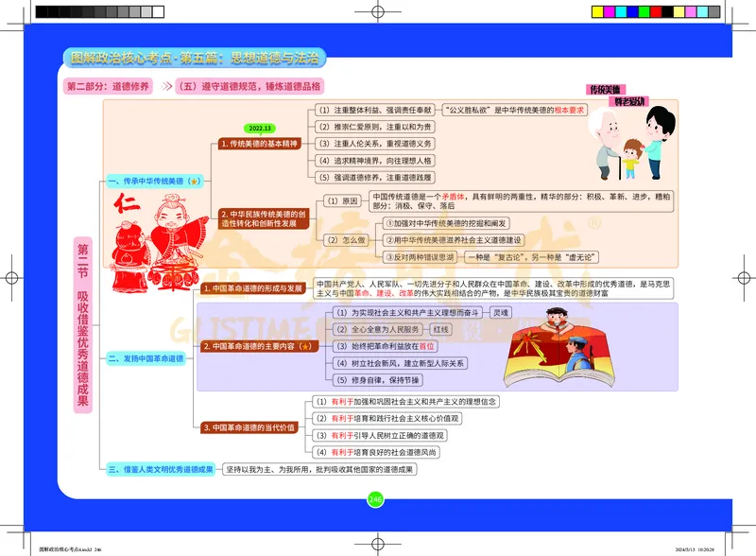Click the green page number 246 circle
Viewport: 756px width, 556px height.
coord(374,500)
